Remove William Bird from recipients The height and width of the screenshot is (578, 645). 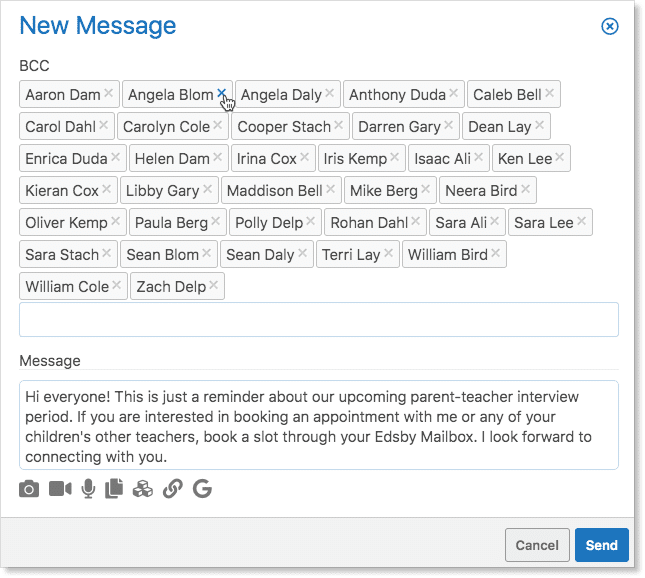coord(496,254)
